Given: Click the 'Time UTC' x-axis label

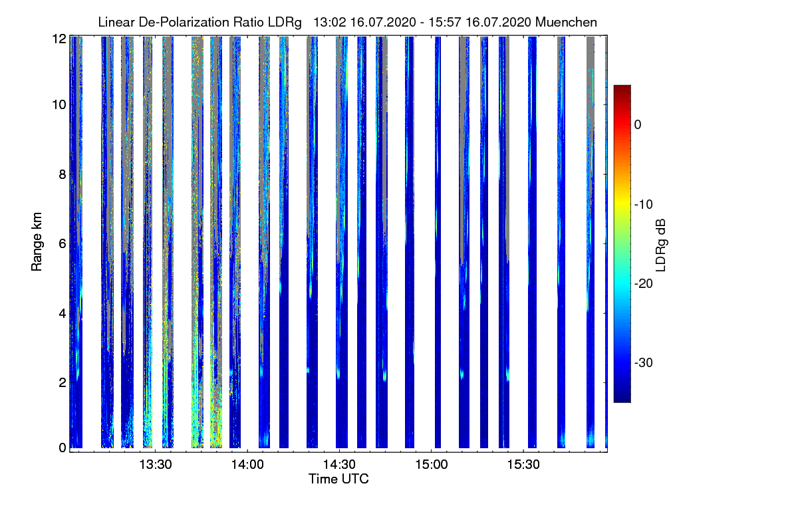Looking at the screenshot, I should coord(338,479).
